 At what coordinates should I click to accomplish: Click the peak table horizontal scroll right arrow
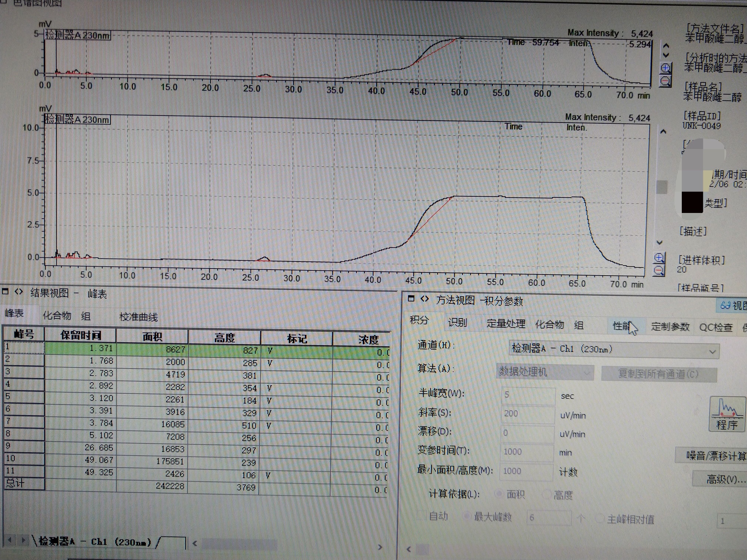coord(380,547)
